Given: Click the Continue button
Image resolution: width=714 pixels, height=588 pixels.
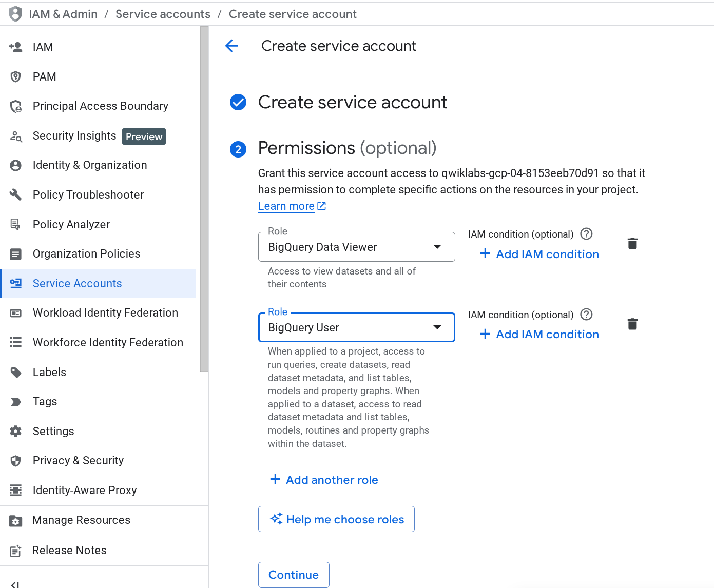Looking at the screenshot, I should point(294,575).
